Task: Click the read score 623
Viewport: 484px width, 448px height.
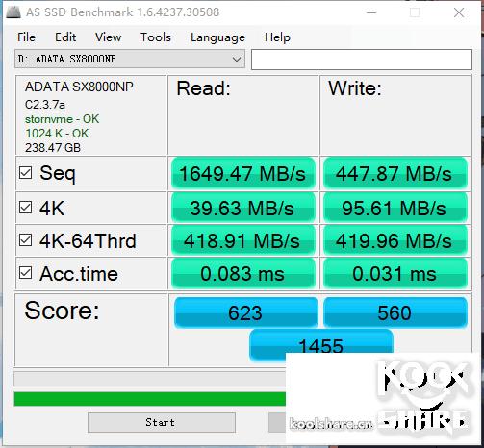Action: click(x=245, y=312)
